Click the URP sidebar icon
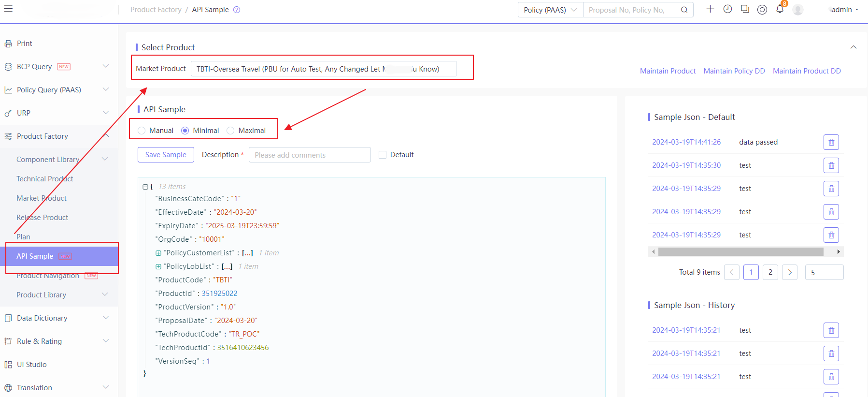868x397 pixels. pos(8,113)
